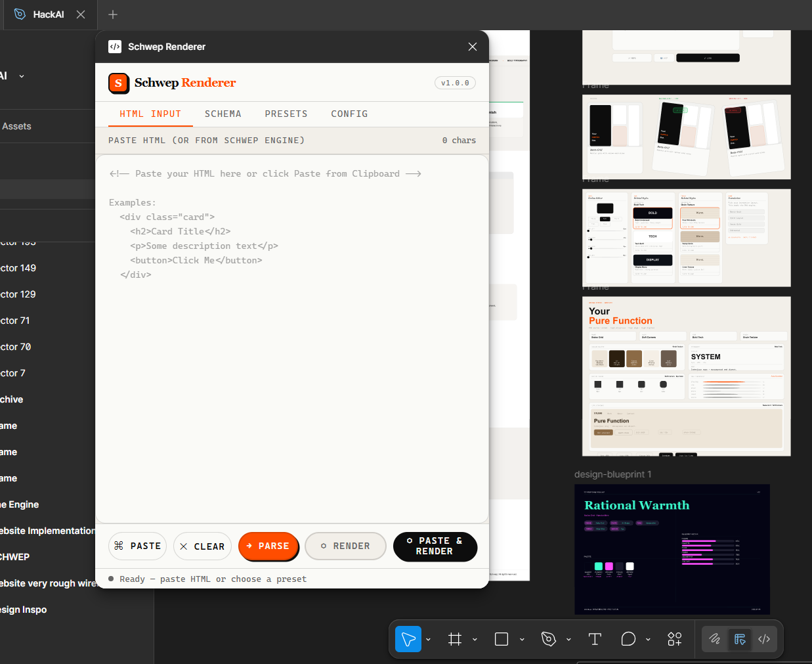Click the PASTE & RENDER button
Image resolution: width=812 pixels, height=664 pixels.
pos(435,546)
